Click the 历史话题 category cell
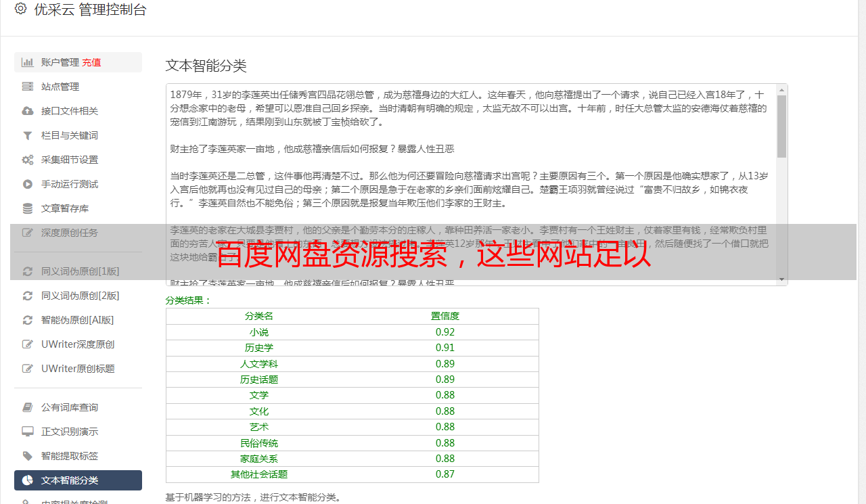The height and width of the screenshot is (504, 866). click(259, 380)
